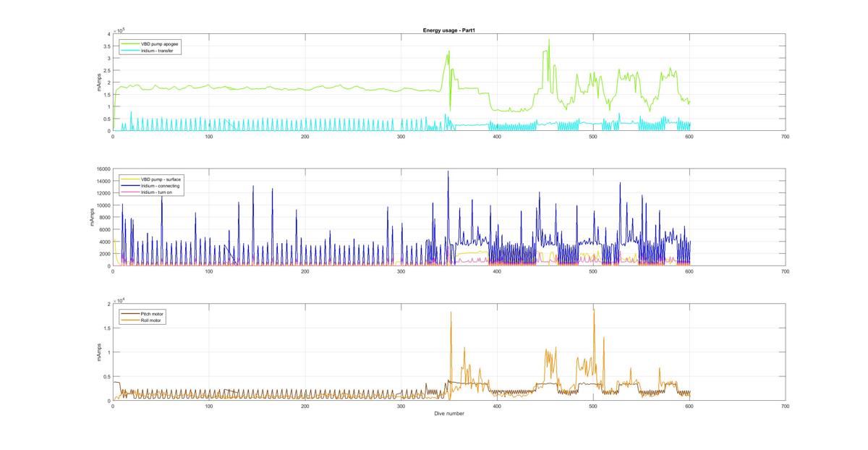868x450 pixels.
Task: Click 'mAmps' y-axis label of middle plot
Action: 93,218
